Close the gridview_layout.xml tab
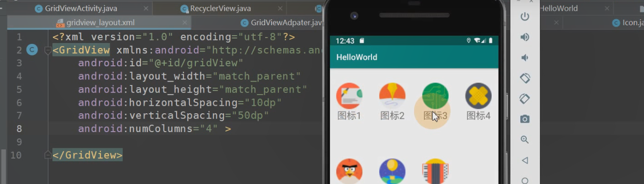The height and width of the screenshot is (184, 644). pyautogui.click(x=185, y=23)
